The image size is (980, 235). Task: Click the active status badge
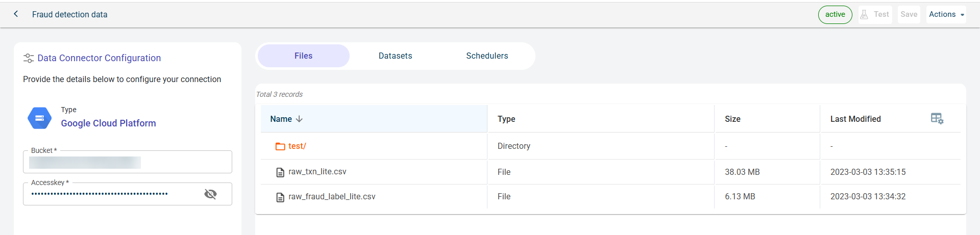click(x=835, y=15)
